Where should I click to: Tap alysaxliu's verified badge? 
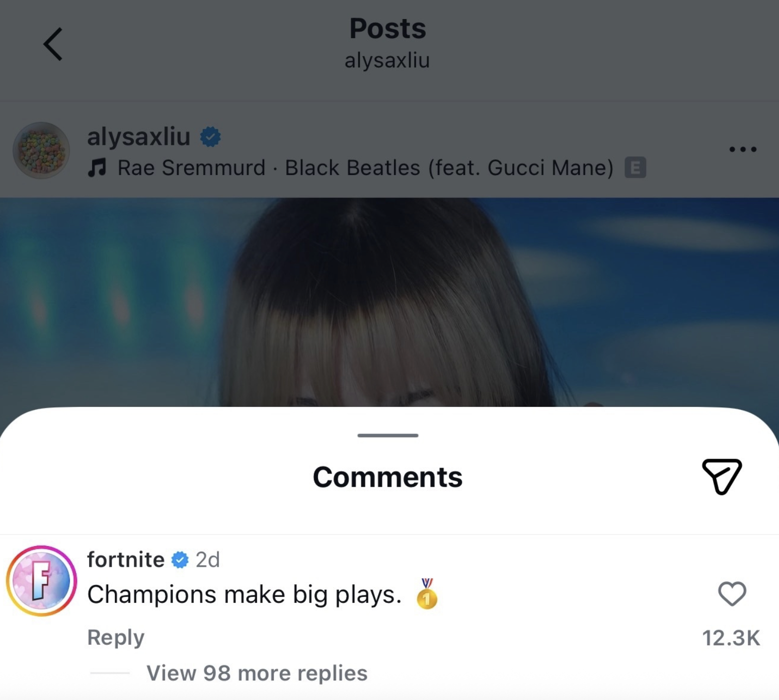210,137
